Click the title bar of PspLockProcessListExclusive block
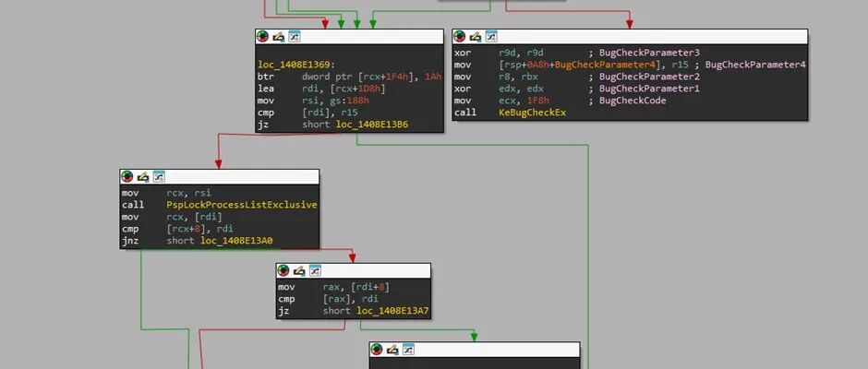The width and height of the screenshot is (868, 369). click(219, 176)
